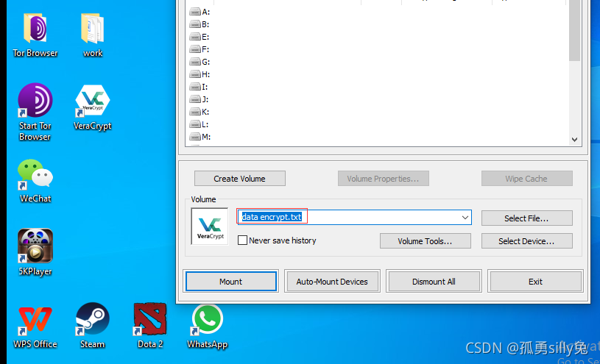This screenshot has height=364, width=600.
Task: Expand the volume path history dropdown
Action: pyautogui.click(x=465, y=218)
